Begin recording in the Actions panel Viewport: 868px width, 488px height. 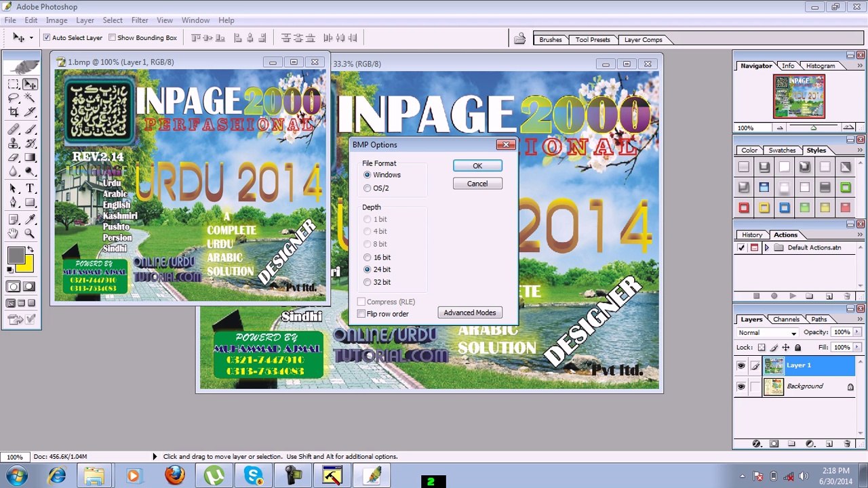pos(774,296)
